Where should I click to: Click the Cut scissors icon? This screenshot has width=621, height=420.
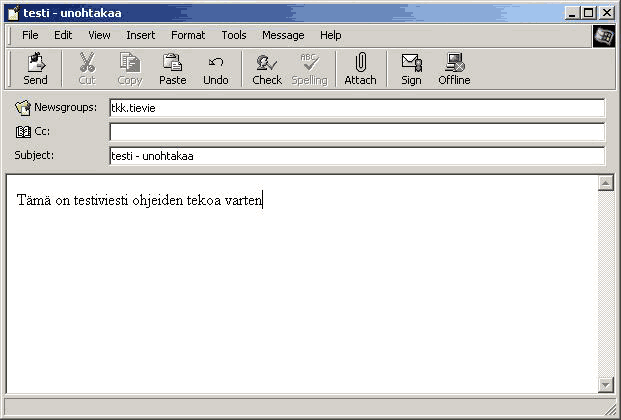(87, 63)
